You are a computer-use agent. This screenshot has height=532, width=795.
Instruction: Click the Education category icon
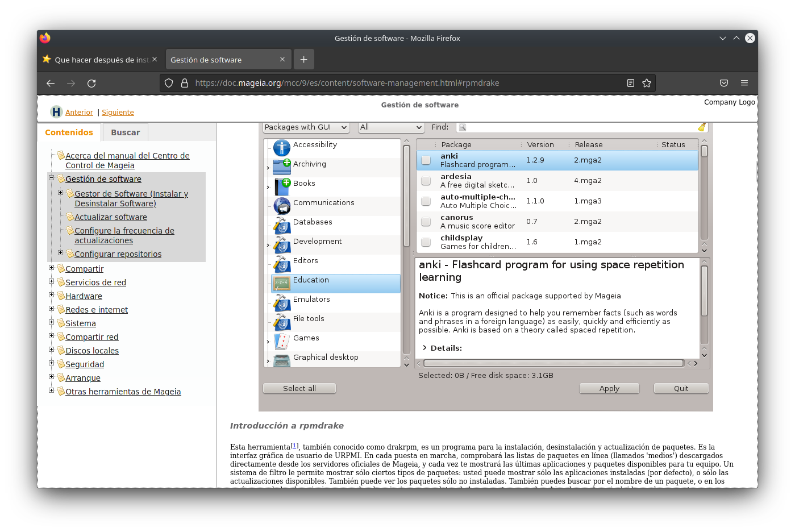point(282,282)
